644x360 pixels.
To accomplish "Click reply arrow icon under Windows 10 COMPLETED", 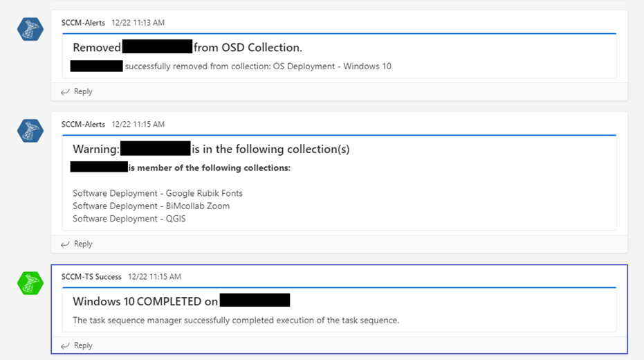I will coord(65,345).
